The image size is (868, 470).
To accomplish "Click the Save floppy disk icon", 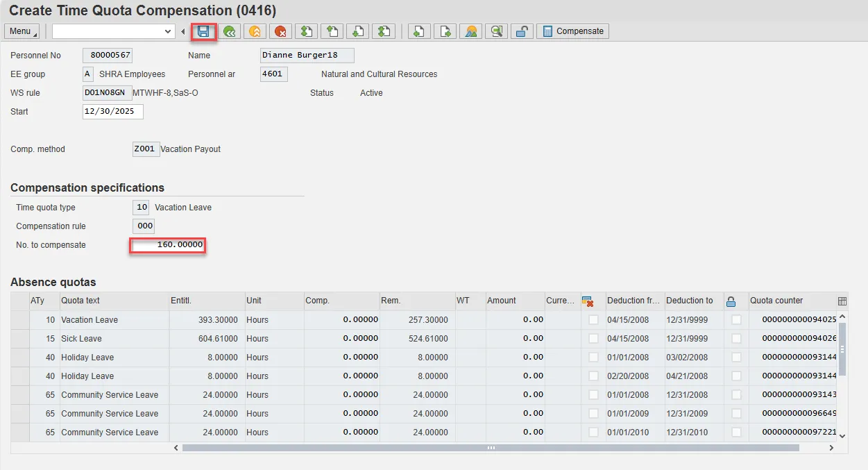I will click(204, 31).
